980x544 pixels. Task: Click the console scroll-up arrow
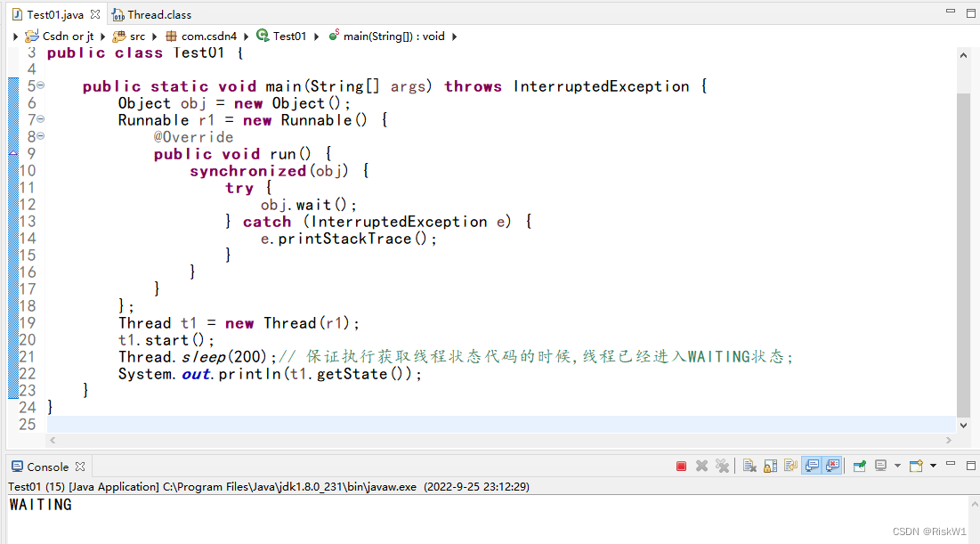(975, 503)
